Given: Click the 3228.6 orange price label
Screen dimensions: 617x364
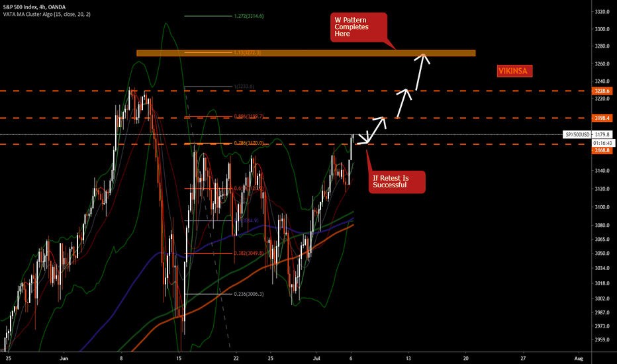Looking at the screenshot, I should [x=602, y=91].
